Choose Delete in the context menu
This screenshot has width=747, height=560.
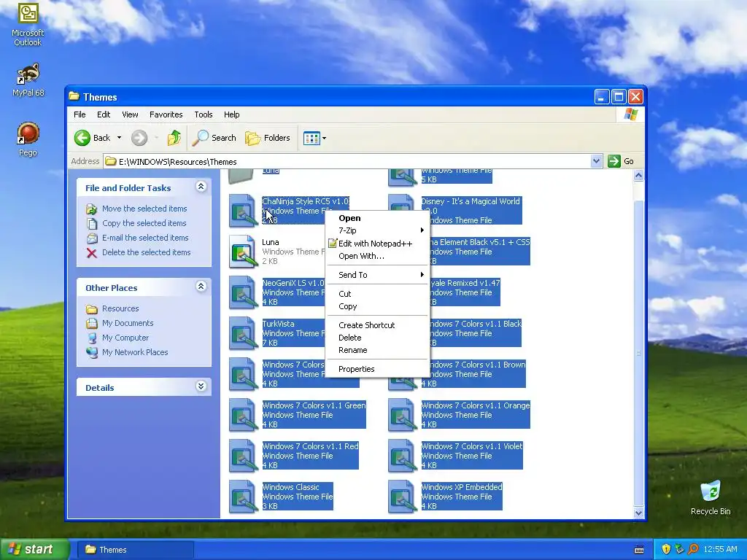377,338
